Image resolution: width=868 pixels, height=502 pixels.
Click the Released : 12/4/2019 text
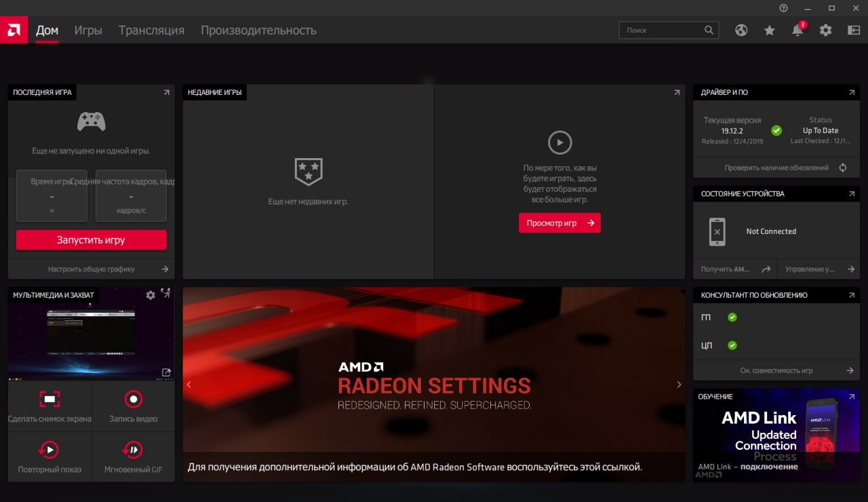click(x=732, y=141)
